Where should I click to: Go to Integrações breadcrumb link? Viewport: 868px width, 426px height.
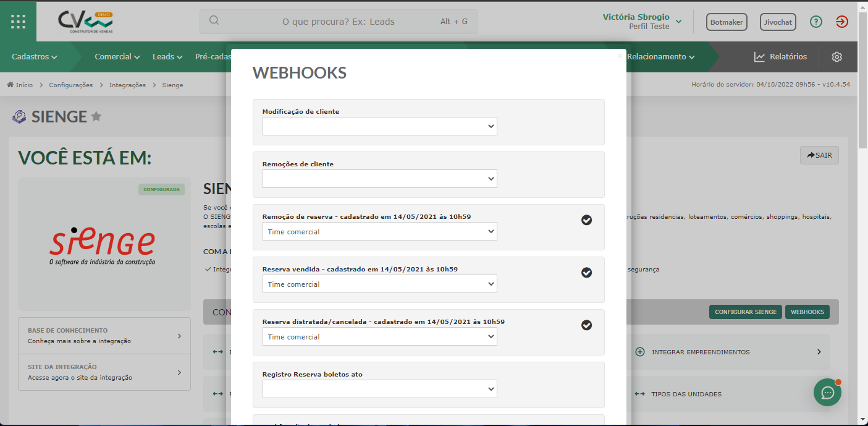[127, 85]
